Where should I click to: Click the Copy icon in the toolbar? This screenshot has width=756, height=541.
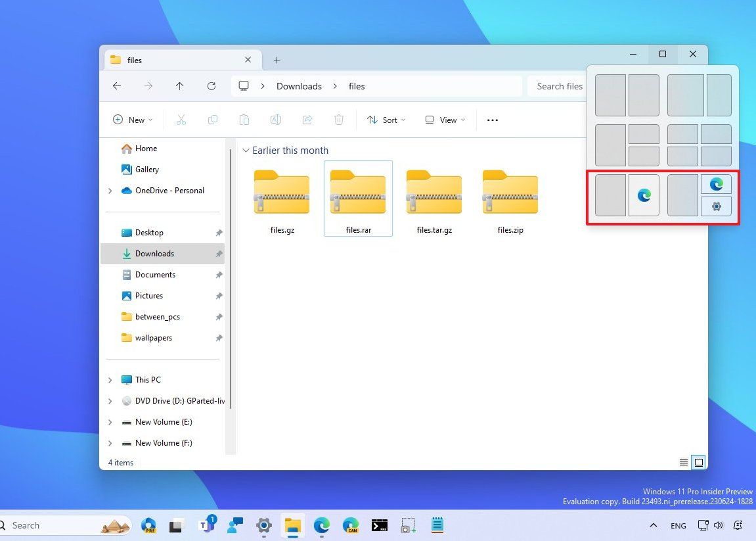point(213,120)
